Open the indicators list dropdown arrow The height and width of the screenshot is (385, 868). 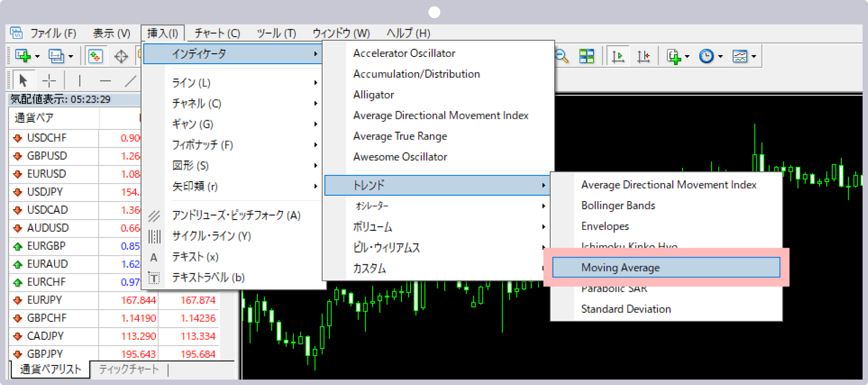(x=687, y=56)
